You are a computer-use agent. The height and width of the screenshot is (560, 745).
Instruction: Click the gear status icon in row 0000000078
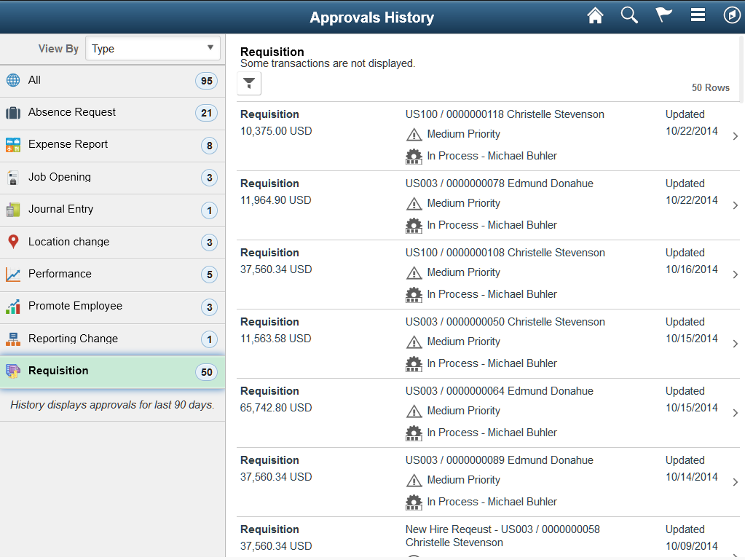click(414, 226)
